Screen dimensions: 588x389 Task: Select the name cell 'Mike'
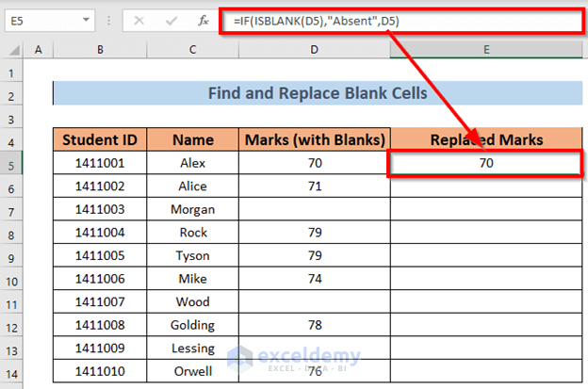193,279
